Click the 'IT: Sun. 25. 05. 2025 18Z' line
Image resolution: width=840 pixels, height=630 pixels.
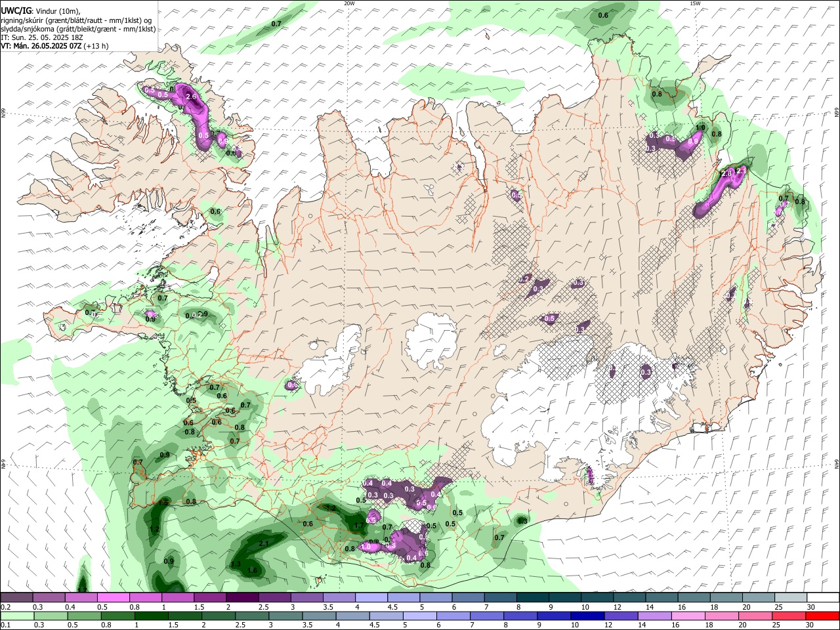[x=42, y=37]
